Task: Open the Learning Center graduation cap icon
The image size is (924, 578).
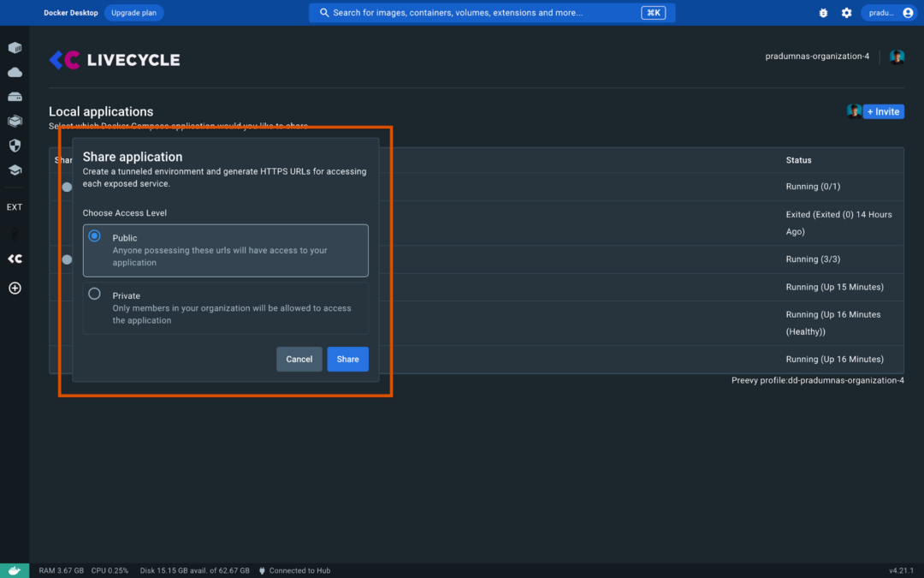Action: click(x=15, y=170)
